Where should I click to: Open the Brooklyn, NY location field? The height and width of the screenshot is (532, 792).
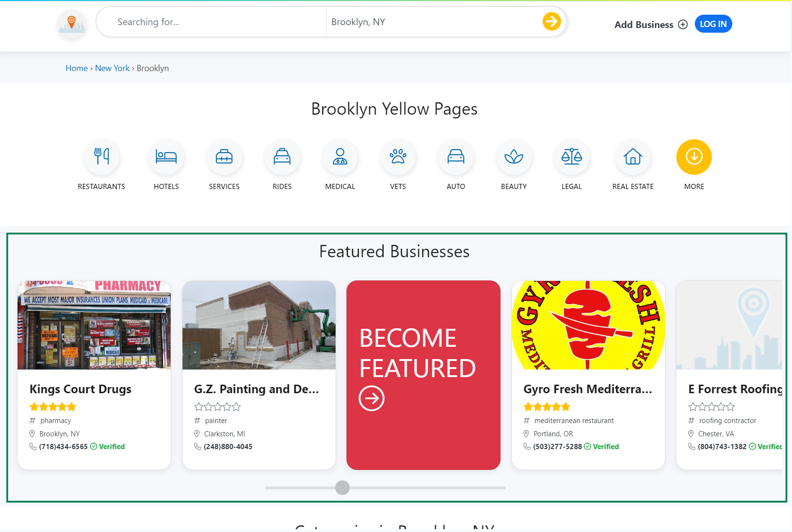[427, 21]
